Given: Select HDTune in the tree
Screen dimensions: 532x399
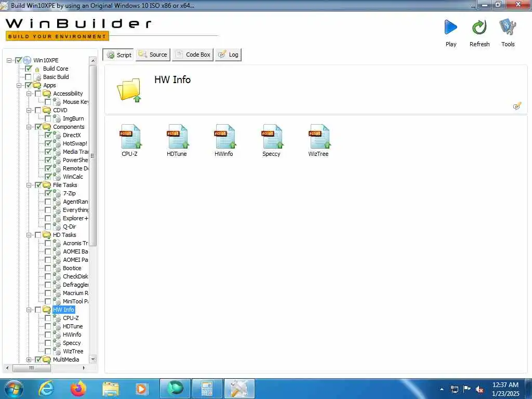Looking at the screenshot, I should (73, 326).
